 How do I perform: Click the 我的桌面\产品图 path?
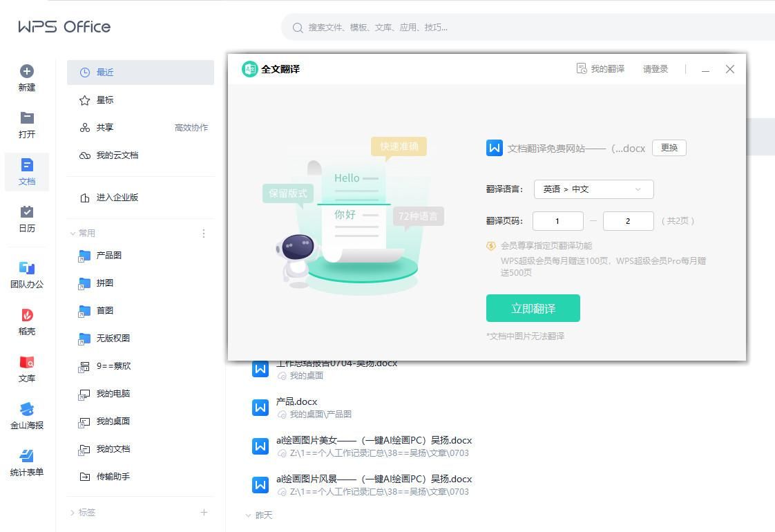[320, 415]
